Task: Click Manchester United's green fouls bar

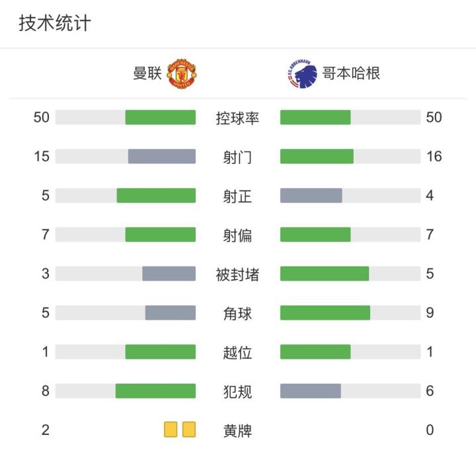Action: [155, 391]
